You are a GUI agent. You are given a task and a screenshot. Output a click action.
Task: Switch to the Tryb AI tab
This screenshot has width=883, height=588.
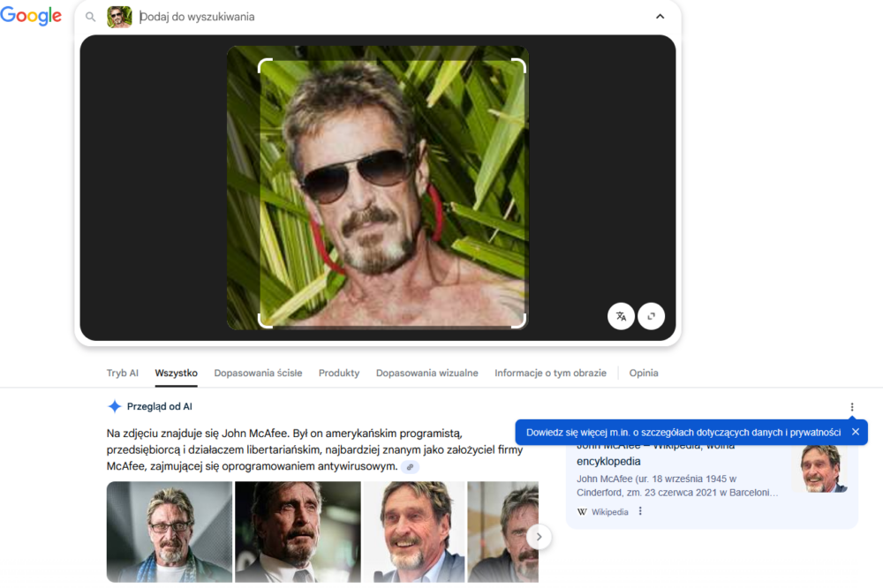point(122,373)
